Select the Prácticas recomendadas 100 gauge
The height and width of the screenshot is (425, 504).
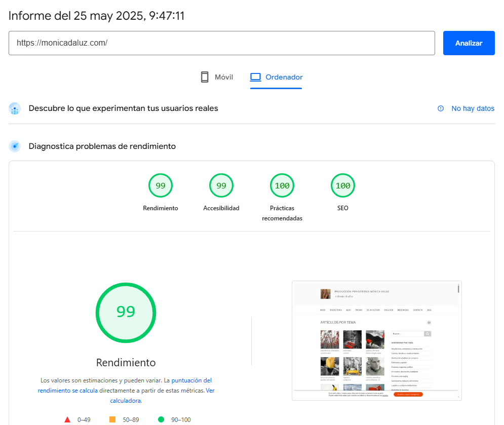pyautogui.click(x=282, y=185)
